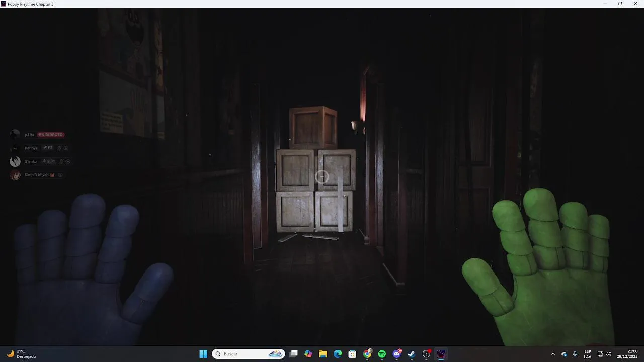Switch to Spotify in the taskbar

point(382,354)
